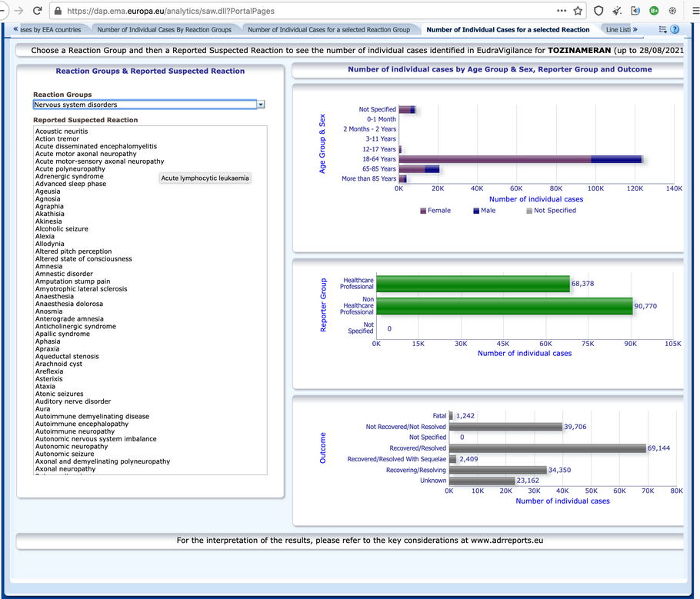Screen dimensions: 700x599
Task: Open Cases for a selected Reaction Group tab
Action: [328, 30]
